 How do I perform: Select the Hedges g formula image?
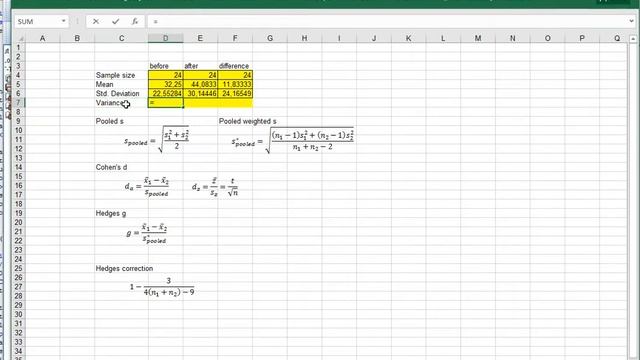(x=147, y=233)
